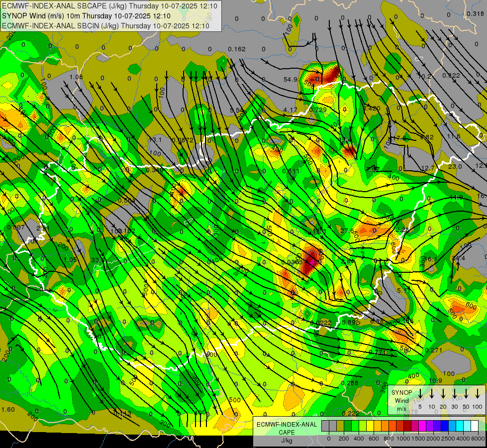Viewport: 487px width, 448px height.
Task: Click the 0.420 value on the map
Action: click(372, 109)
